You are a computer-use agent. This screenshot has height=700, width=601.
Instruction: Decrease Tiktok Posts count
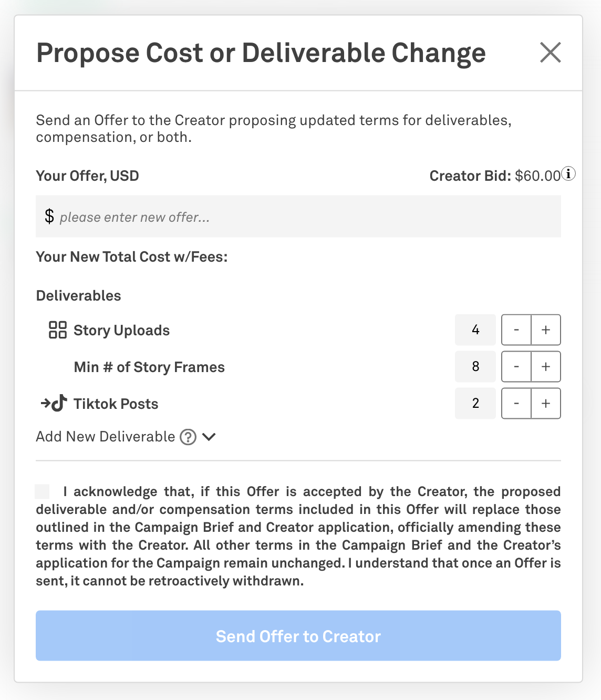pos(516,404)
